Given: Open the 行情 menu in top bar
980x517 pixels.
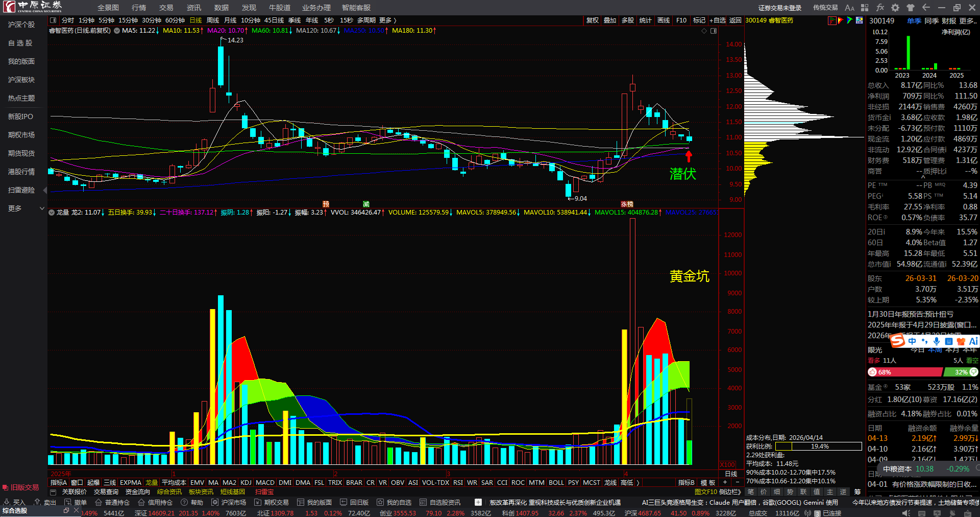Looking at the screenshot, I should pos(139,8).
